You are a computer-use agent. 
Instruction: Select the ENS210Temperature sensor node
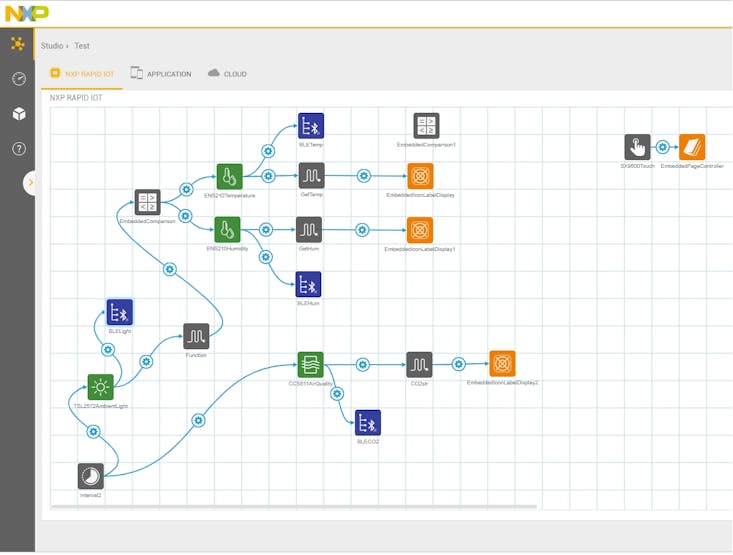(x=230, y=177)
